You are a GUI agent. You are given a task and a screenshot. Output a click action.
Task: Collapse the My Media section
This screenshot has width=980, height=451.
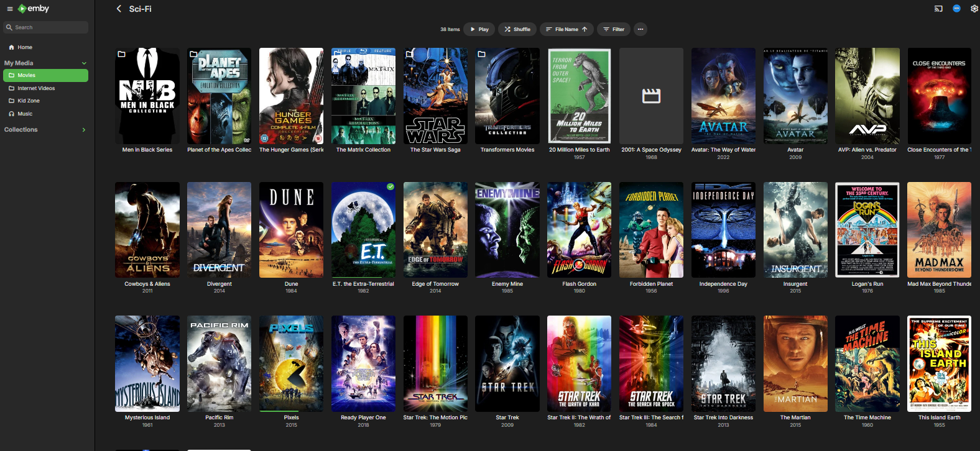point(84,63)
